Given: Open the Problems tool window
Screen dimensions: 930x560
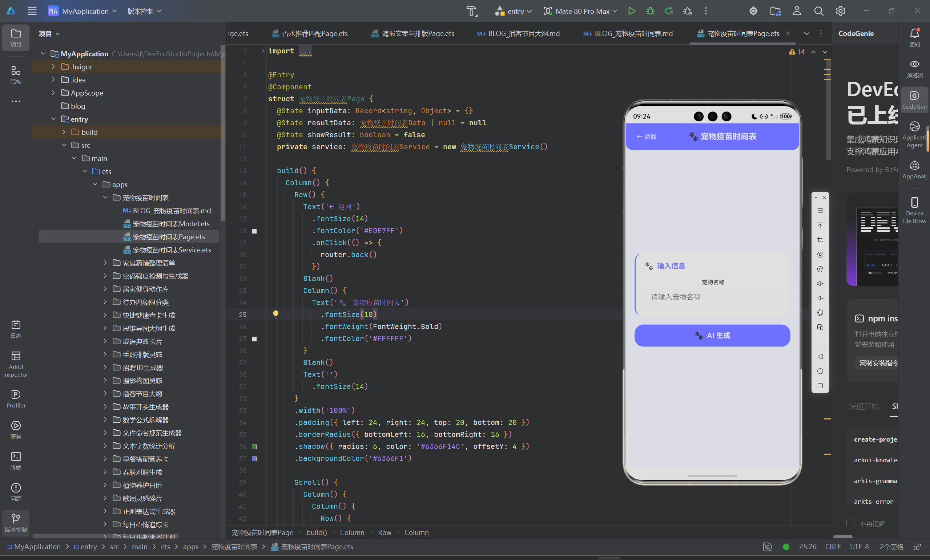Looking at the screenshot, I should point(16,492).
